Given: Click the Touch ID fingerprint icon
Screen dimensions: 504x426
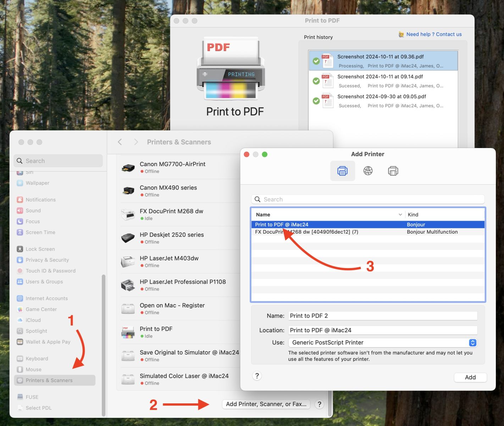Looking at the screenshot, I should tap(20, 271).
